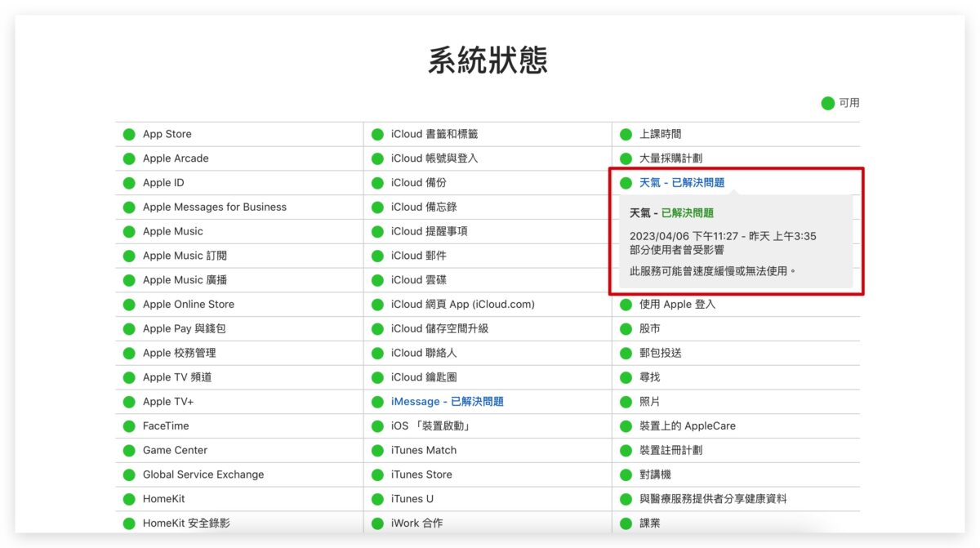Click the status dot beside FaceTime

coord(129,425)
